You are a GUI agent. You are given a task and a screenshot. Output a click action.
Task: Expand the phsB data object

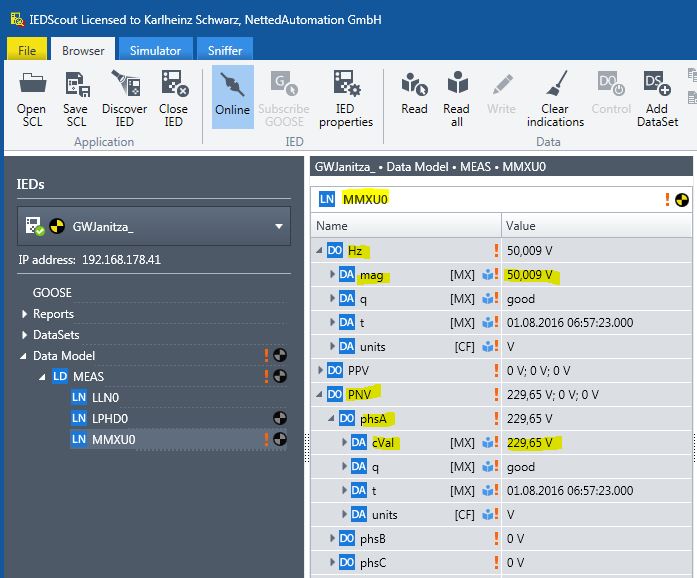tap(332, 538)
